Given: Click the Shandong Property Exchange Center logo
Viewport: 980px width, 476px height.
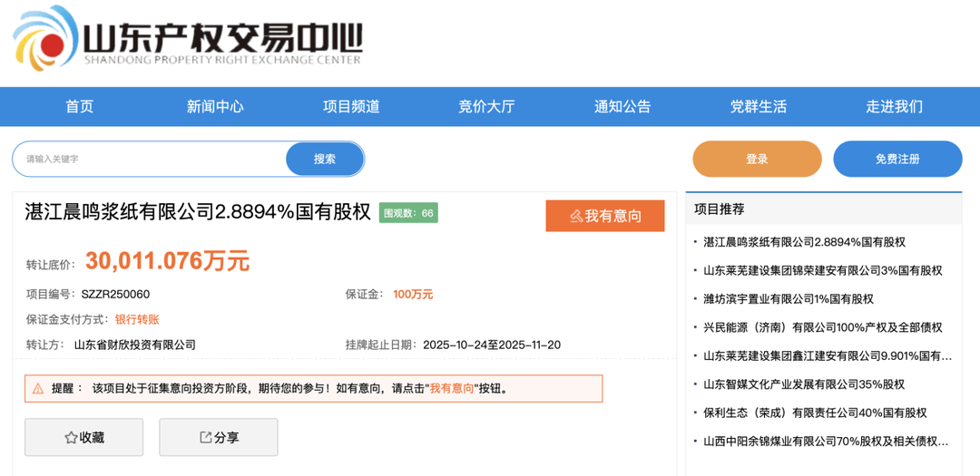Looking at the screenshot, I should 186,41.
